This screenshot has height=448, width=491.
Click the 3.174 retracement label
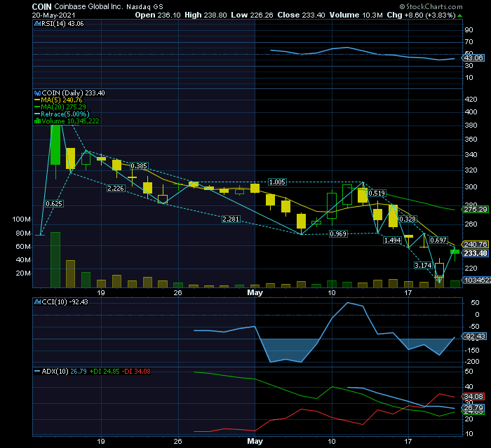[x=424, y=266]
